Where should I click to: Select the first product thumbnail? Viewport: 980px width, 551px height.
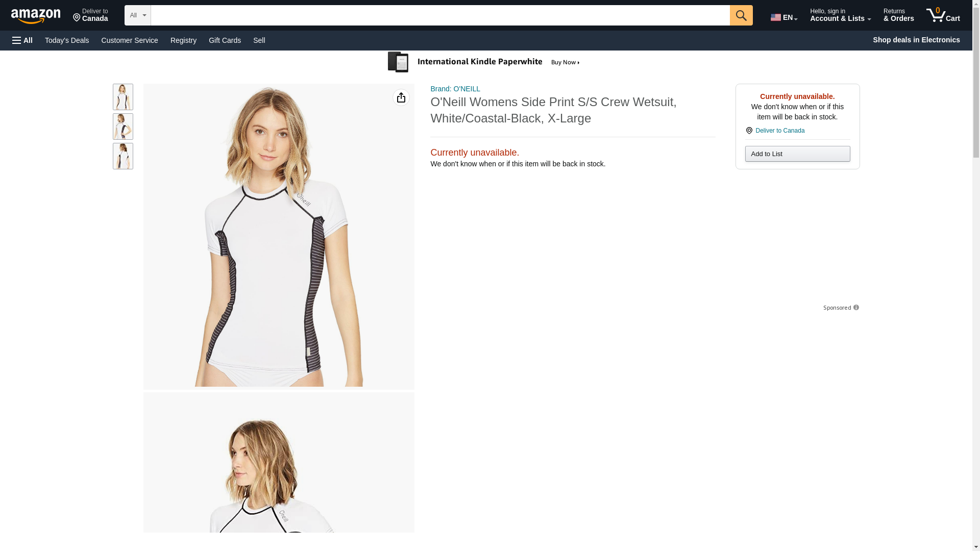coord(123,97)
